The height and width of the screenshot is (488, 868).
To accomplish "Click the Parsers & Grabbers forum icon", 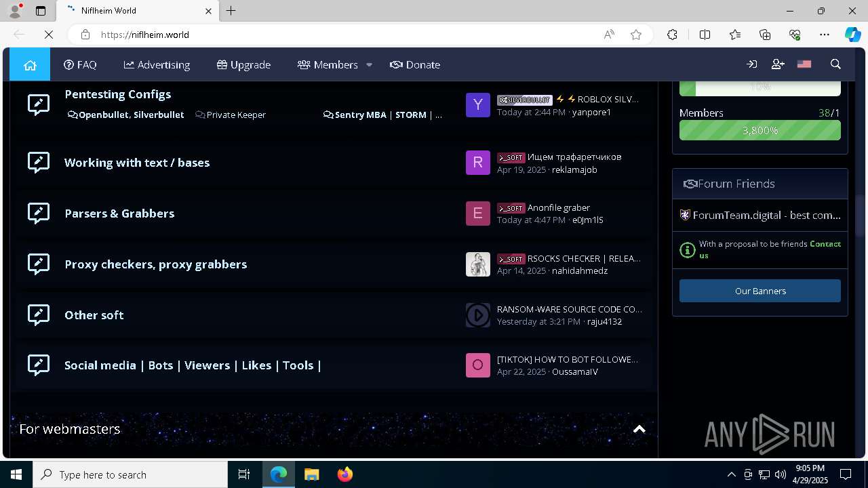I will coord(38,213).
